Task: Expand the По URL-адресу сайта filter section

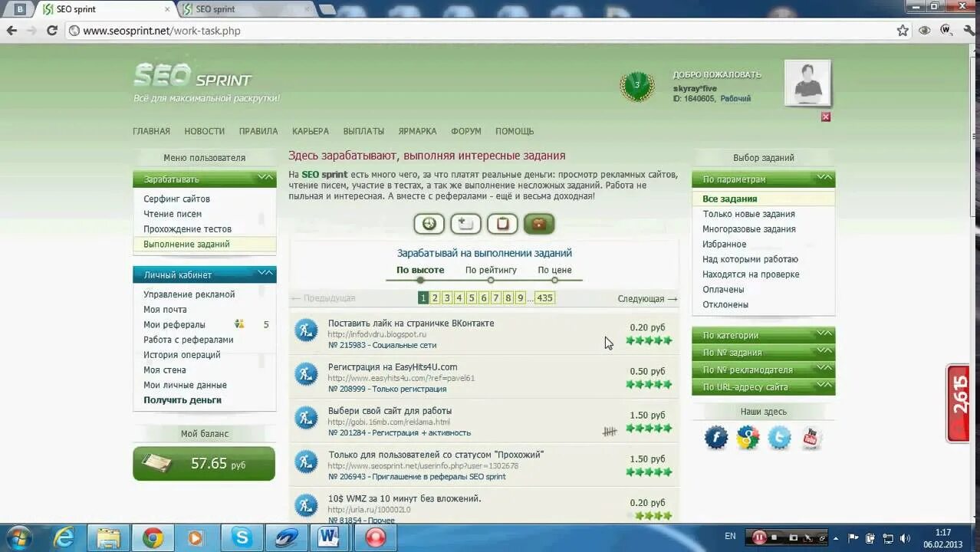Action: 764,387
